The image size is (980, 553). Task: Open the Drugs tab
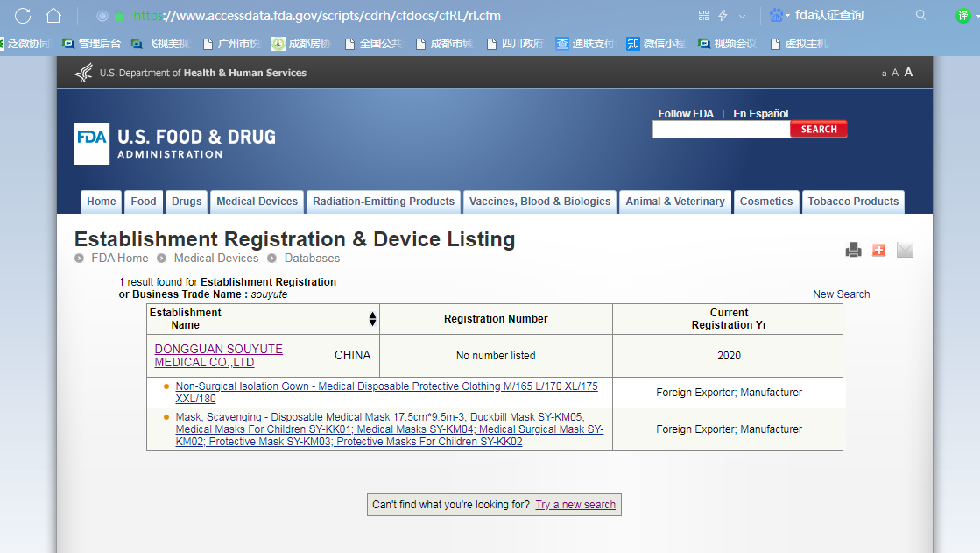[x=187, y=202]
